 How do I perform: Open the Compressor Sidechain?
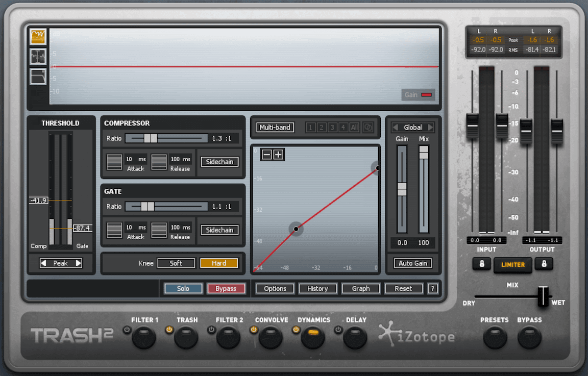pyautogui.click(x=219, y=162)
